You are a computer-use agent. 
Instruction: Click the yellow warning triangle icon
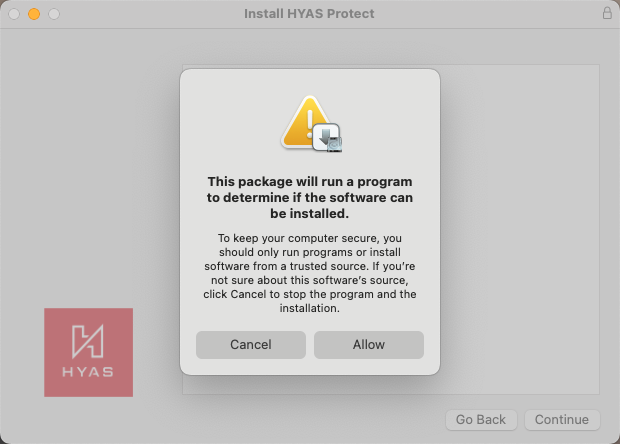304,120
